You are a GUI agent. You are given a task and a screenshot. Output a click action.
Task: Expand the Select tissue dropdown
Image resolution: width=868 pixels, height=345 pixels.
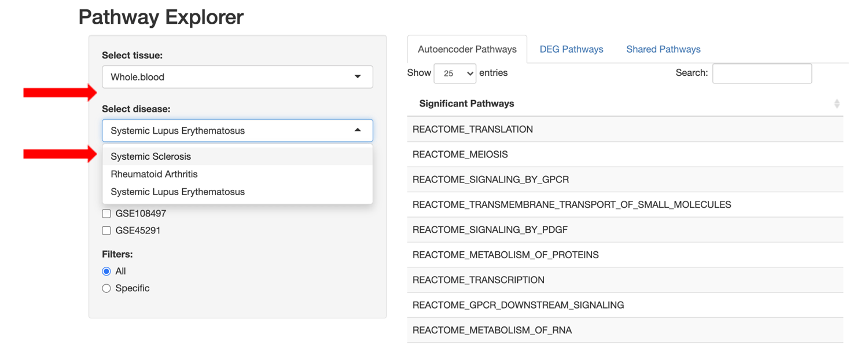tap(237, 76)
